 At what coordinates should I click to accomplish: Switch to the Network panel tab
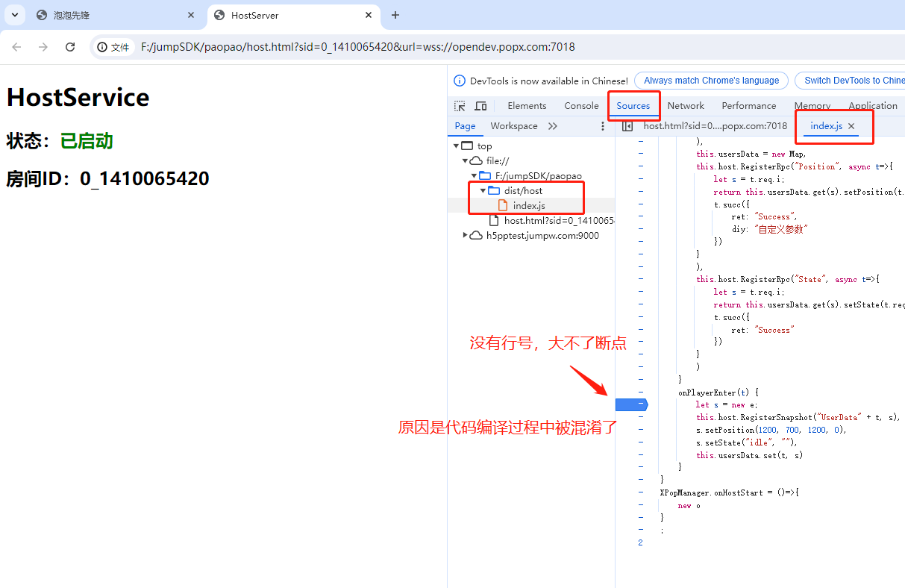[x=686, y=106]
